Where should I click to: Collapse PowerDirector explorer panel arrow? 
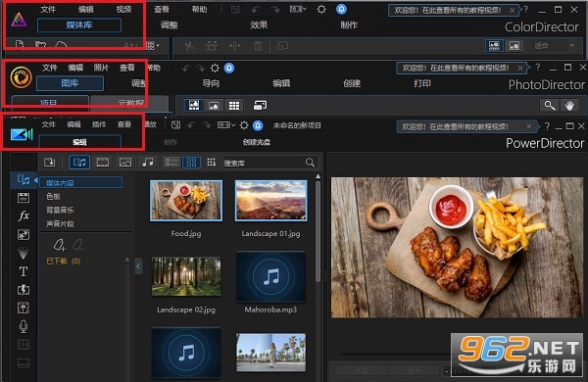coord(138,266)
